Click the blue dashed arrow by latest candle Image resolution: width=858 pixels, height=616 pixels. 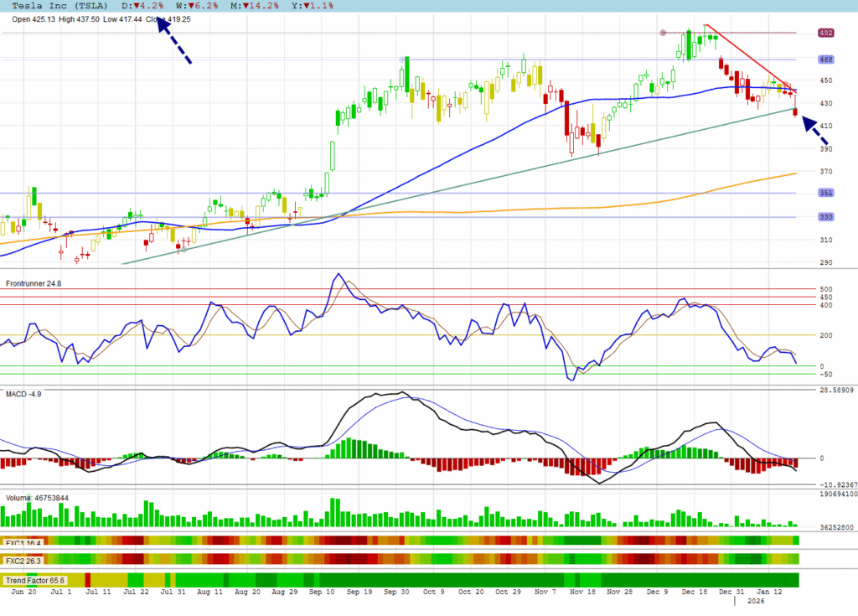pyautogui.click(x=815, y=132)
